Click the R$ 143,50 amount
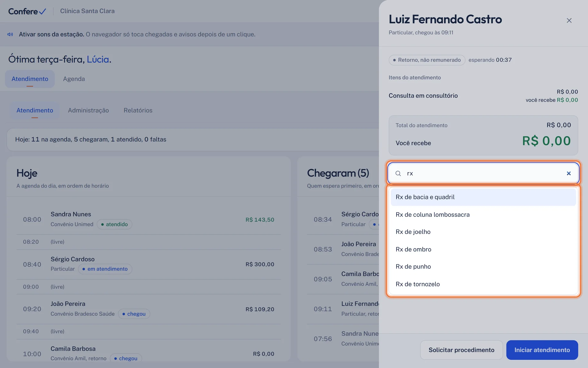 point(260,220)
